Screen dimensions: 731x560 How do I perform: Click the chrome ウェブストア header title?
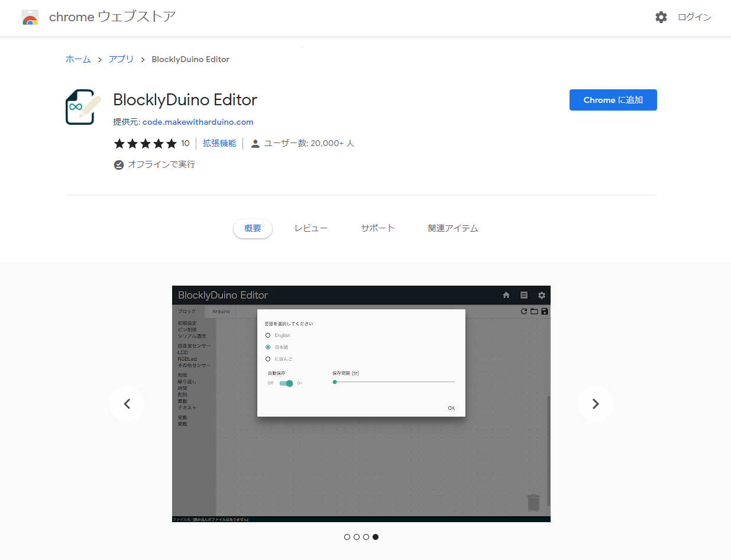click(112, 17)
